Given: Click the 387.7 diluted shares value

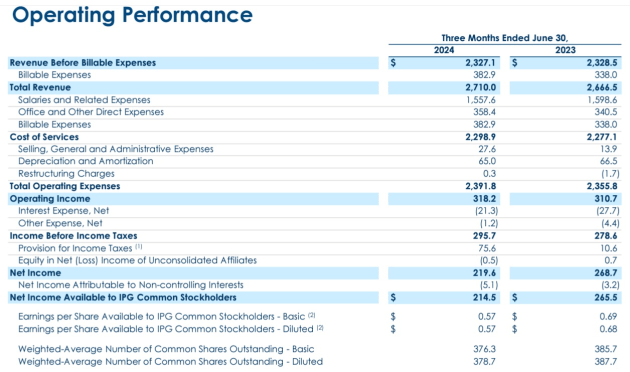Looking at the screenshot, I should [606, 362].
